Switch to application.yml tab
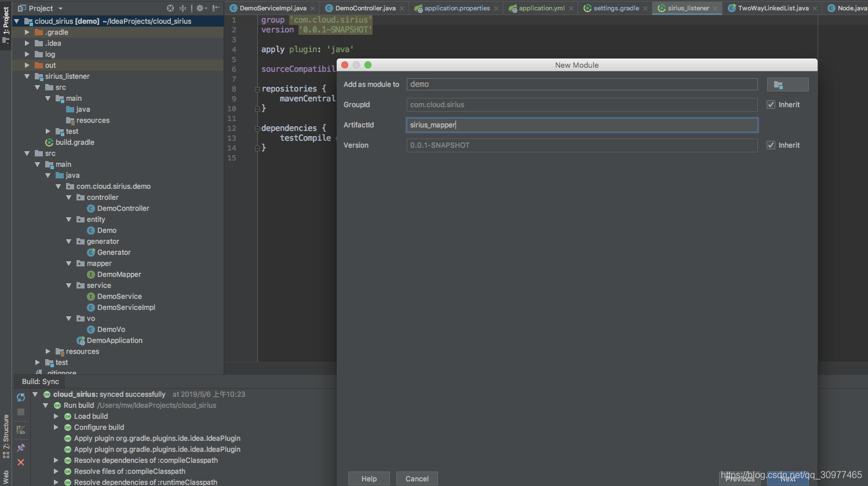Image resolution: width=868 pixels, height=486 pixels. pyautogui.click(x=541, y=8)
